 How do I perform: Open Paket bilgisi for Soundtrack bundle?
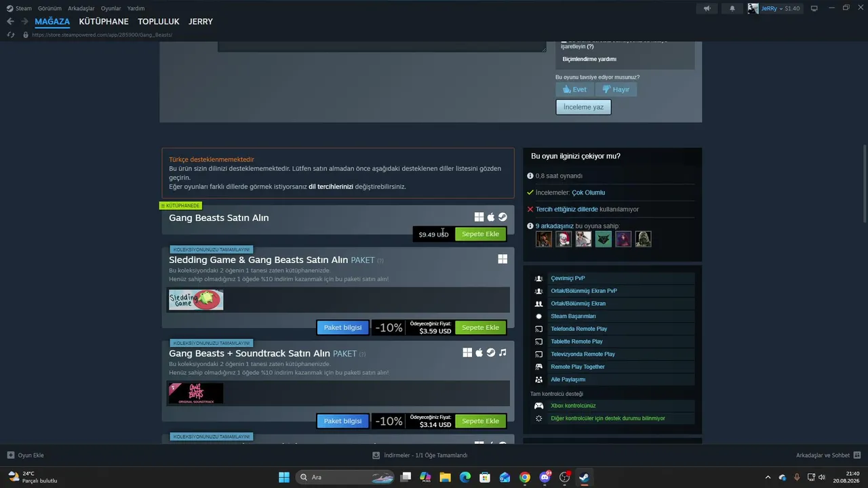(342, 421)
